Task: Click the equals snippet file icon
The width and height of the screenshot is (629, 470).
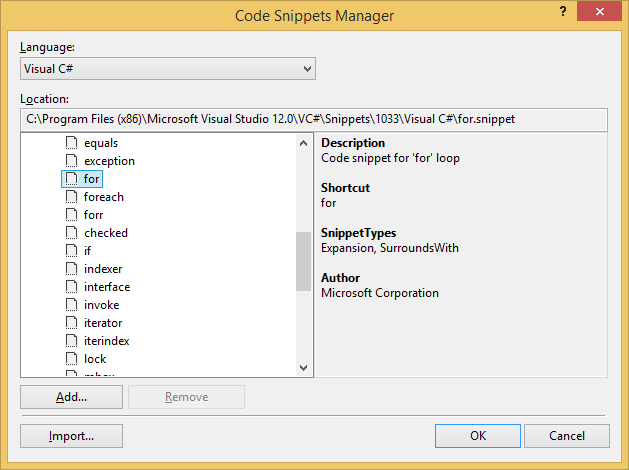Action: pyautogui.click(x=71, y=143)
